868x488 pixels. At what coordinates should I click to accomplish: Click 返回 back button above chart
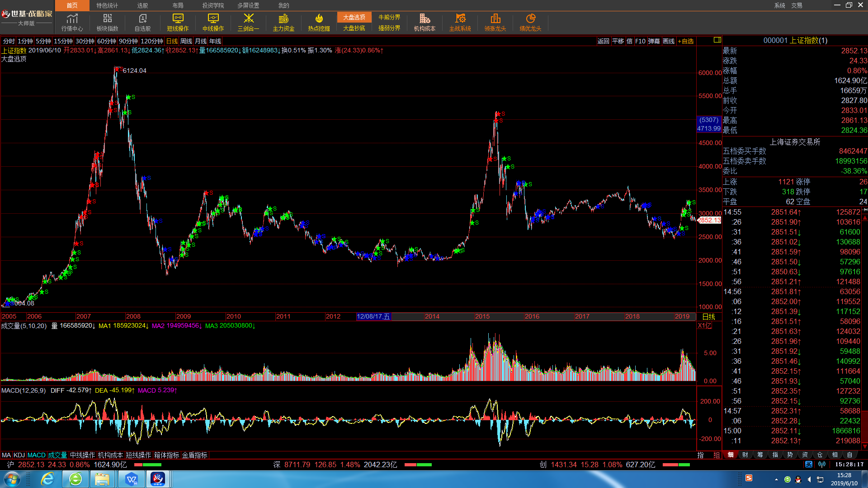[603, 41]
